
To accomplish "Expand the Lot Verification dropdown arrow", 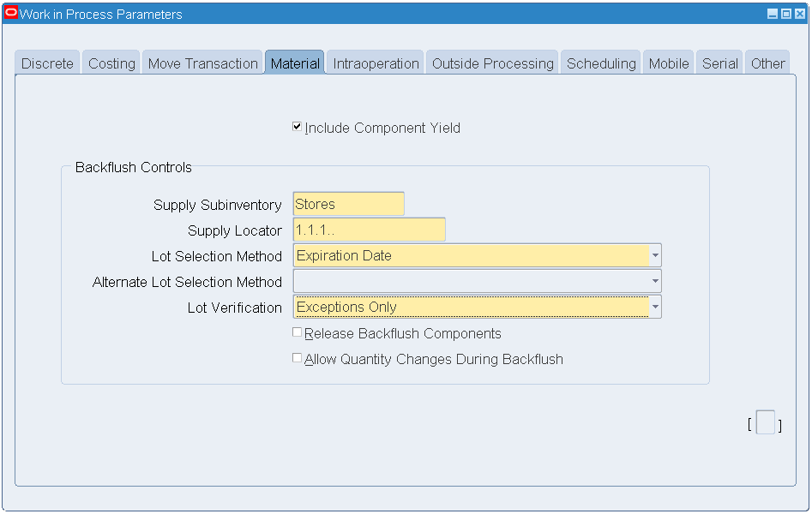I will (655, 307).
